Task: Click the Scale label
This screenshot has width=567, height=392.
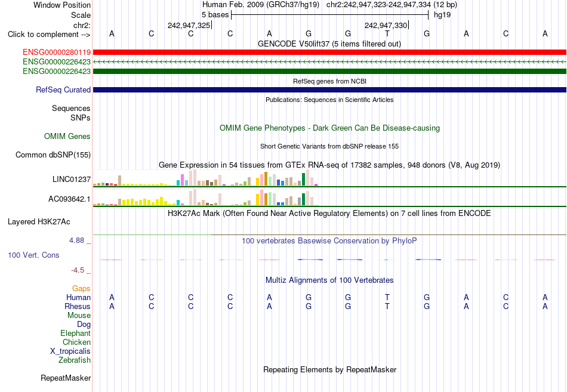Action: click(81, 15)
